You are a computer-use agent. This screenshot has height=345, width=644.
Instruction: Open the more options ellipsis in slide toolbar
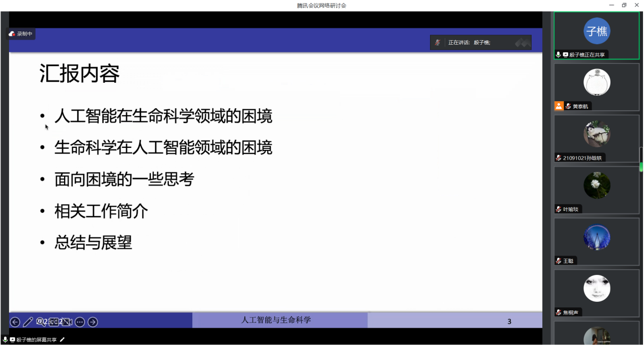point(79,322)
